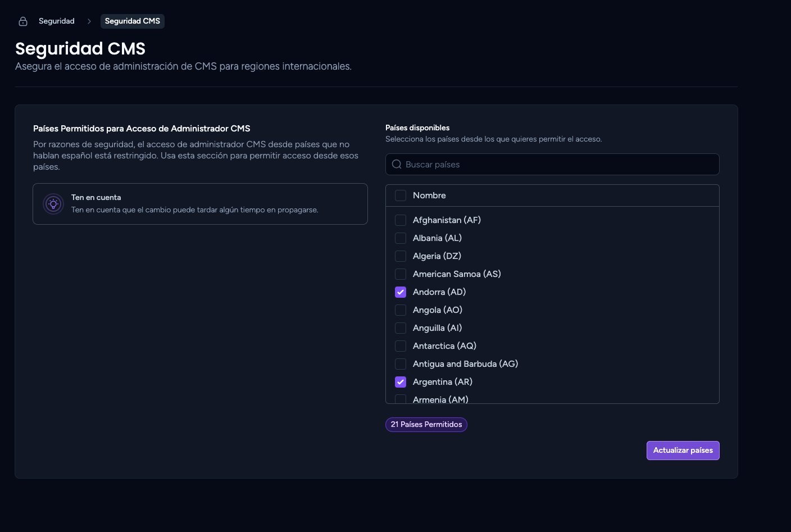Check the American Samoa (AS) box
This screenshot has width=791, height=532.
click(x=401, y=274)
